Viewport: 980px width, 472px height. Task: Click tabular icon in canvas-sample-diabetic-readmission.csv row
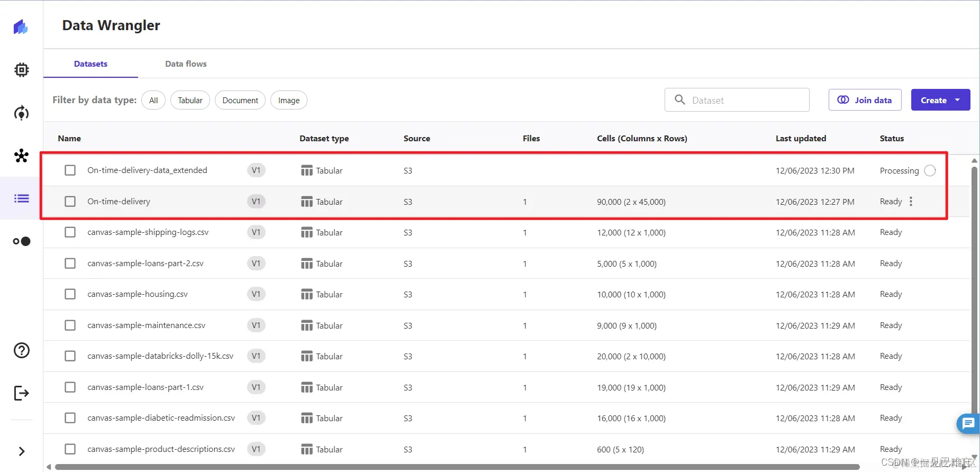306,418
